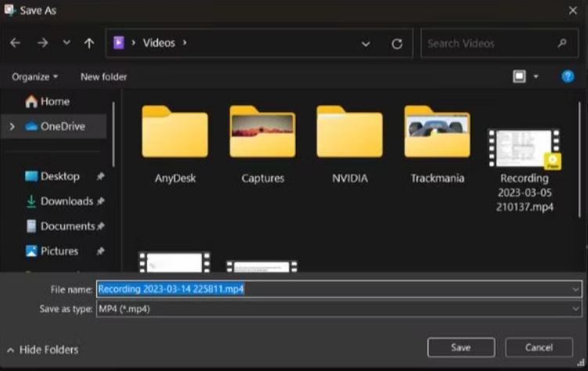Open the address bar history dropdown
The height and width of the screenshot is (371, 588).
coord(366,44)
